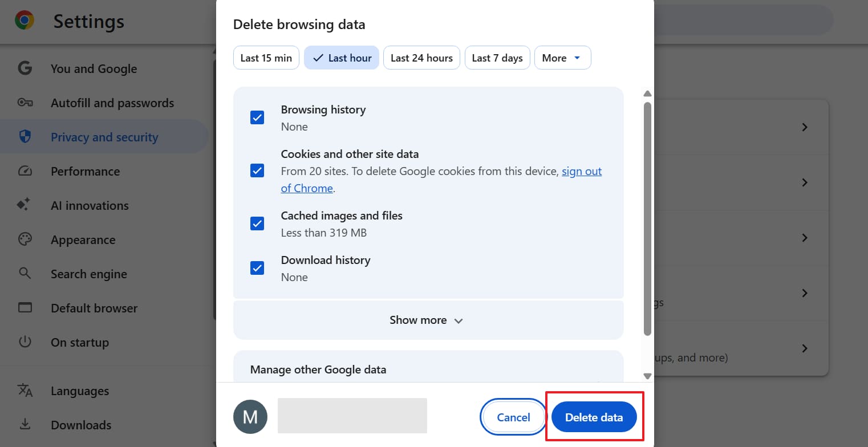Viewport: 868px width, 447px height.
Task: Open the More time range dropdown
Action: 562,58
